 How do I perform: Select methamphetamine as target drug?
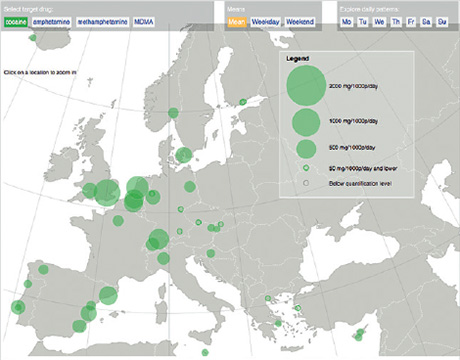click(x=102, y=22)
